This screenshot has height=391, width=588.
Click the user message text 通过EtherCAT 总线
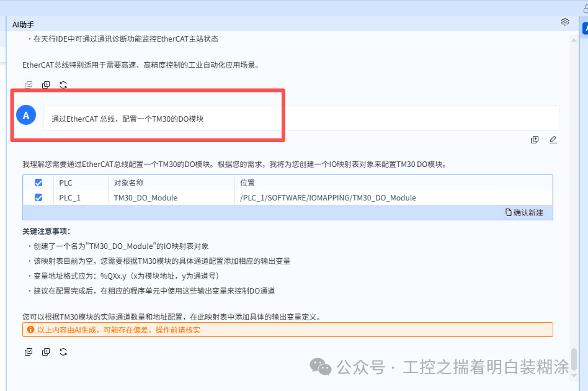(128, 119)
